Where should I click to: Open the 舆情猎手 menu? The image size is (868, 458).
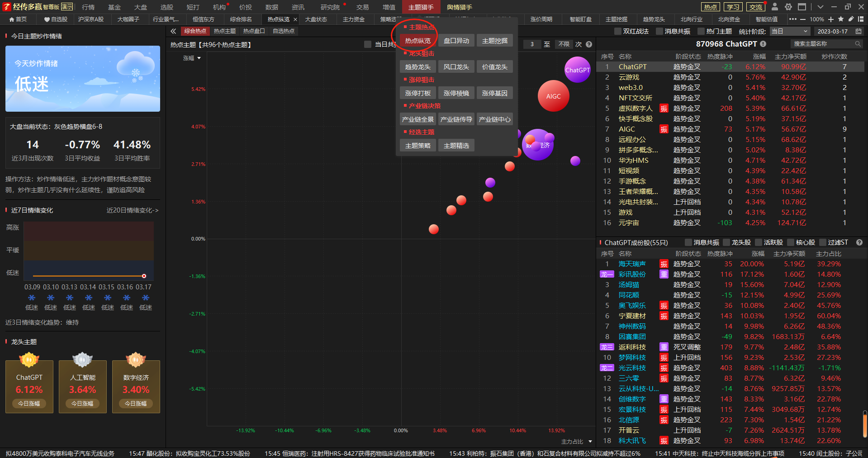click(459, 7)
